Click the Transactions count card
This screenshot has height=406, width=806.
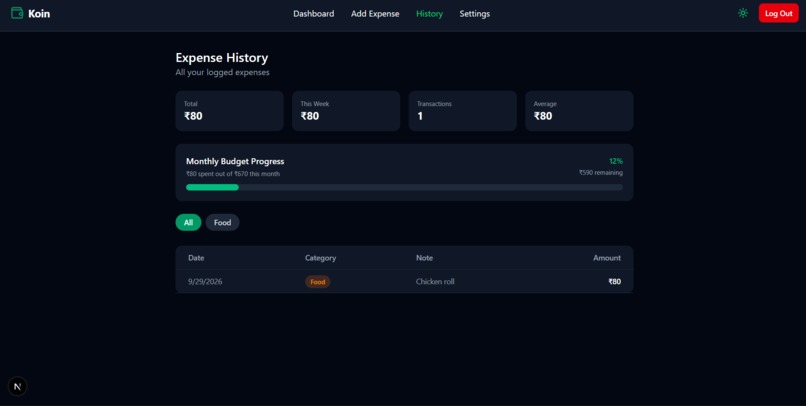click(463, 111)
